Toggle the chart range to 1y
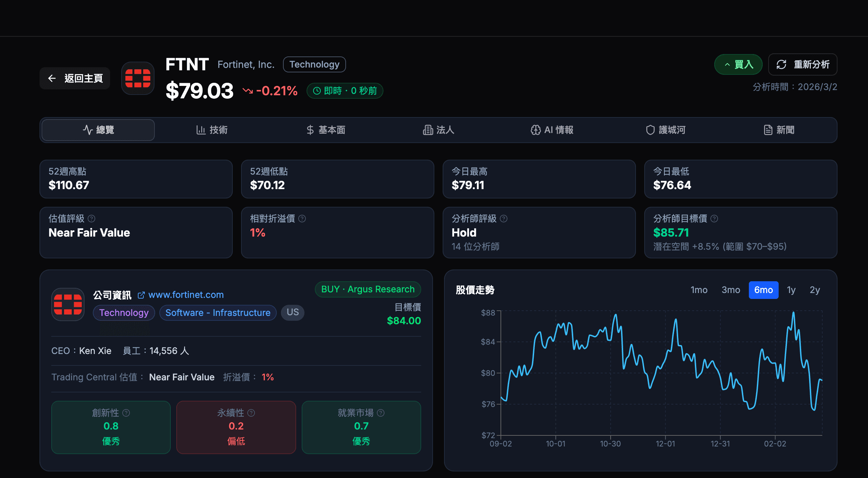This screenshot has height=478, width=868. pyautogui.click(x=791, y=290)
